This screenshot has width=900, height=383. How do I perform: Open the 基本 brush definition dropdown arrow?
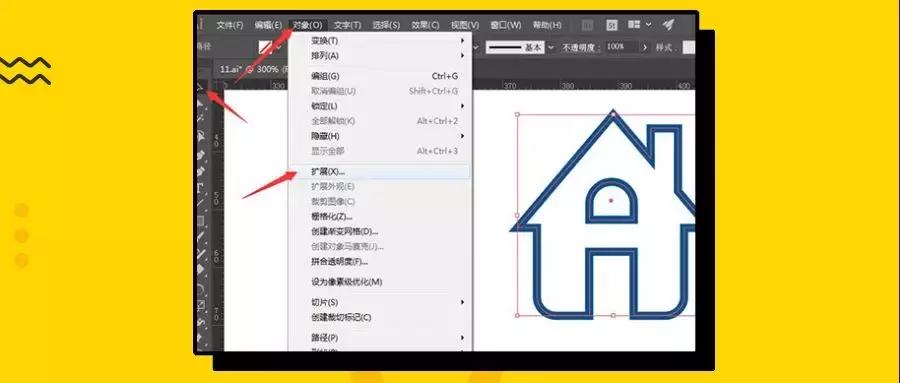[551, 48]
